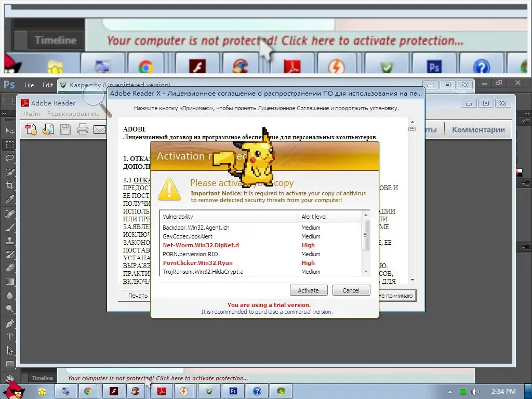The width and height of the screenshot is (532, 399).
Task: Select the Backdoor.Win32.Agent.ich row
Action: pos(261,228)
